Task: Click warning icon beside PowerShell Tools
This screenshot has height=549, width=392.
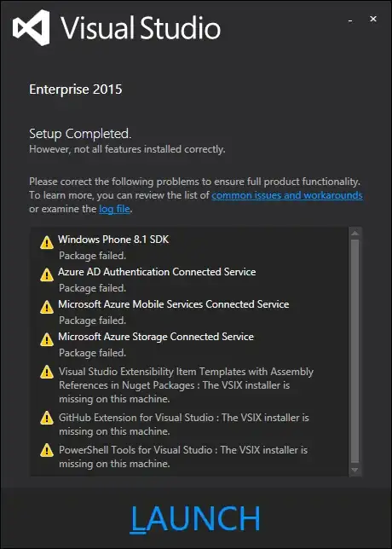Action: click(47, 450)
